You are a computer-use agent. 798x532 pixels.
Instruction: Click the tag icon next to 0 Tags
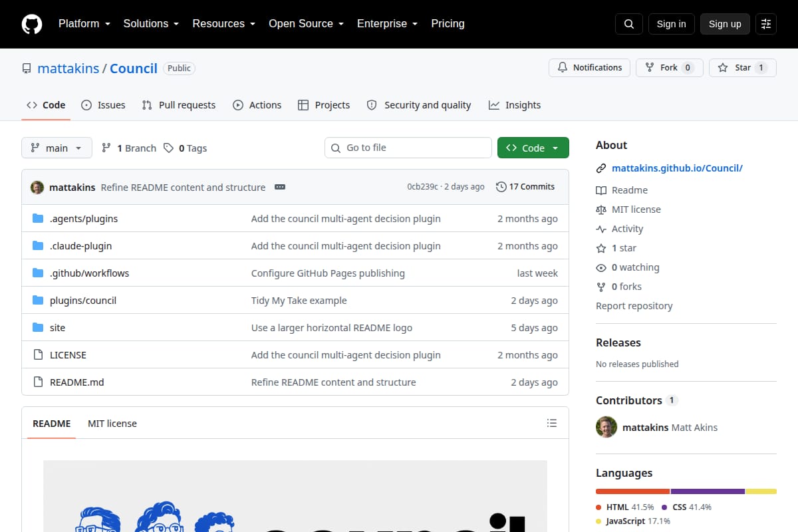(168, 148)
